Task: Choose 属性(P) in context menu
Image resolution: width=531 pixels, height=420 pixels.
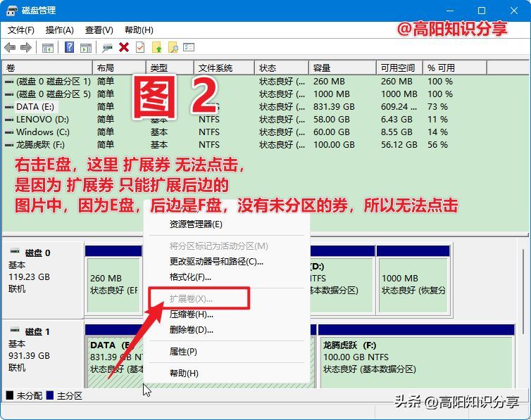Action: (x=227, y=352)
